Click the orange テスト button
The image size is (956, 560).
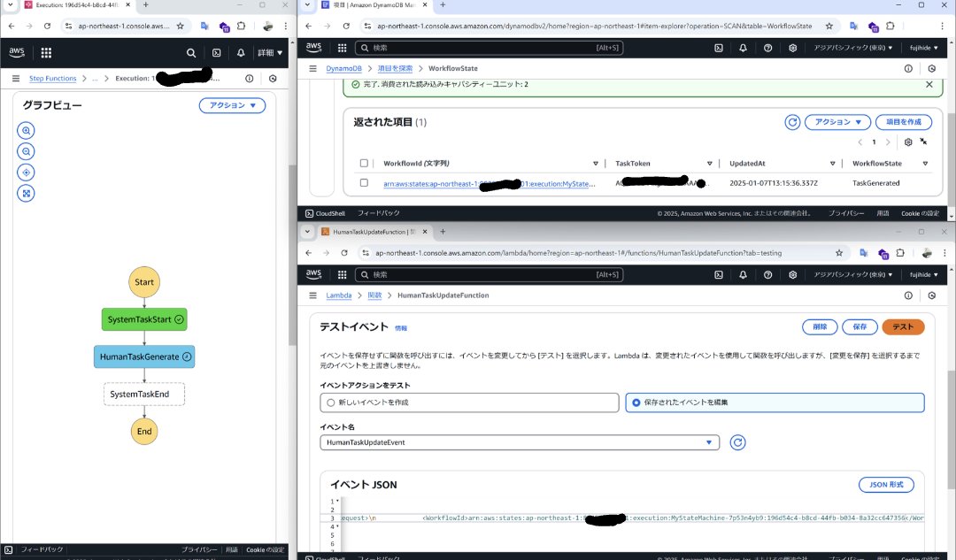point(903,326)
